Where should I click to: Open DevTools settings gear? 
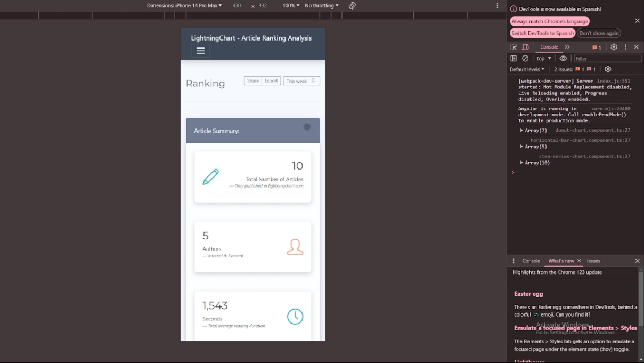click(x=614, y=47)
